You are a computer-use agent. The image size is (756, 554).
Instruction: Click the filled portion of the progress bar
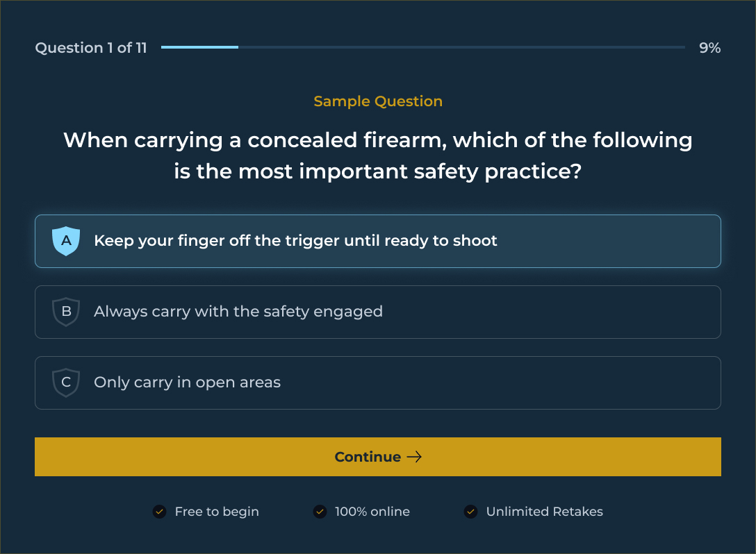pos(199,47)
